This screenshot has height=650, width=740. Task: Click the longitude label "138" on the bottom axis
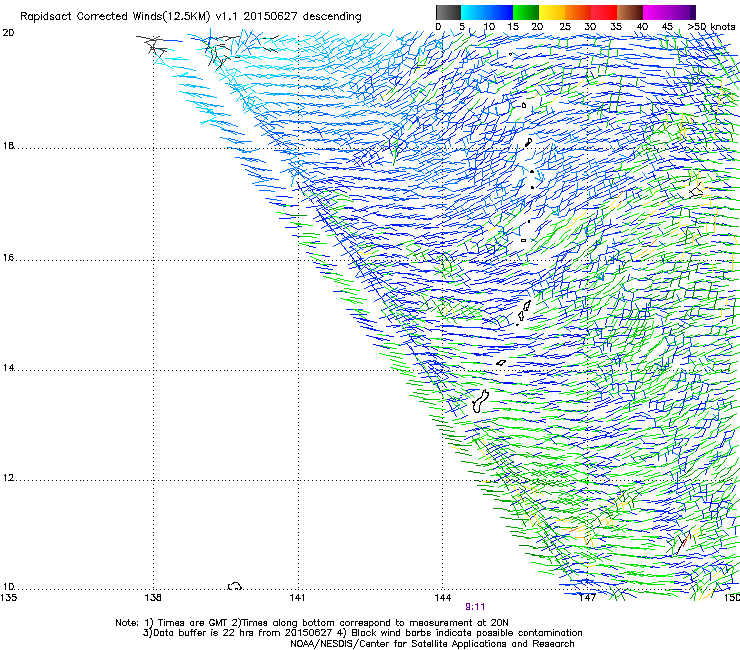tap(153, 598)
